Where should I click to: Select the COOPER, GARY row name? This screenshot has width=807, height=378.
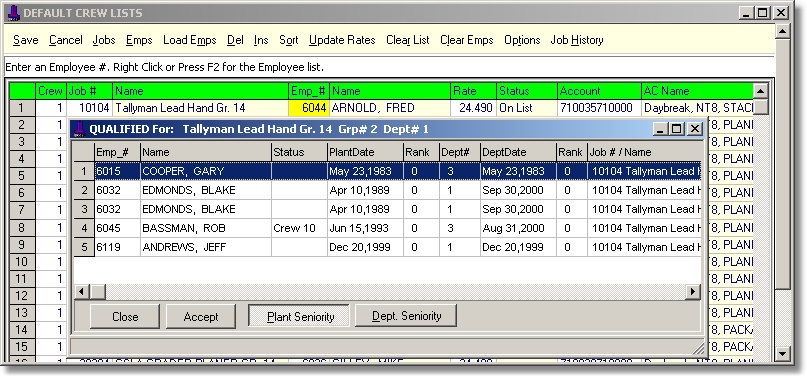point(206,171)
